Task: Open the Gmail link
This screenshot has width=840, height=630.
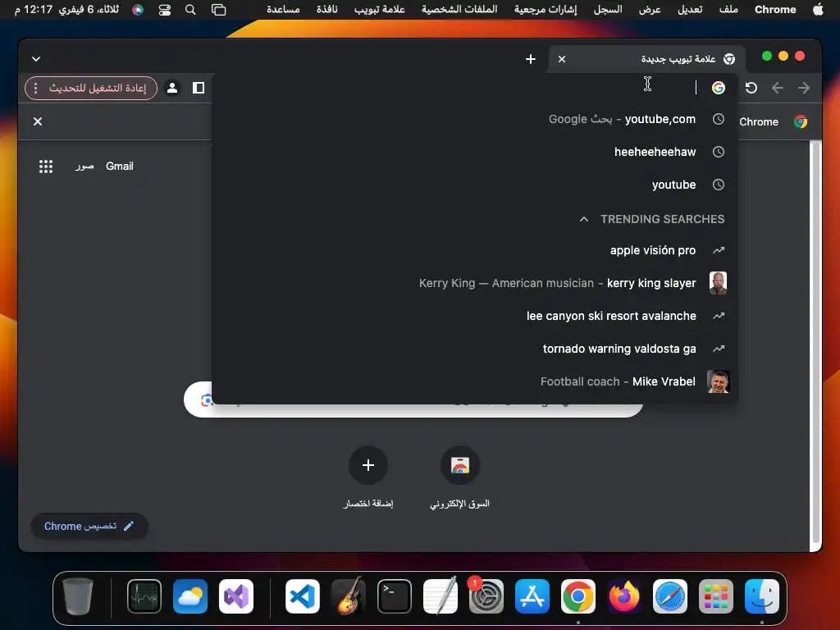Action: pos(120,167)
